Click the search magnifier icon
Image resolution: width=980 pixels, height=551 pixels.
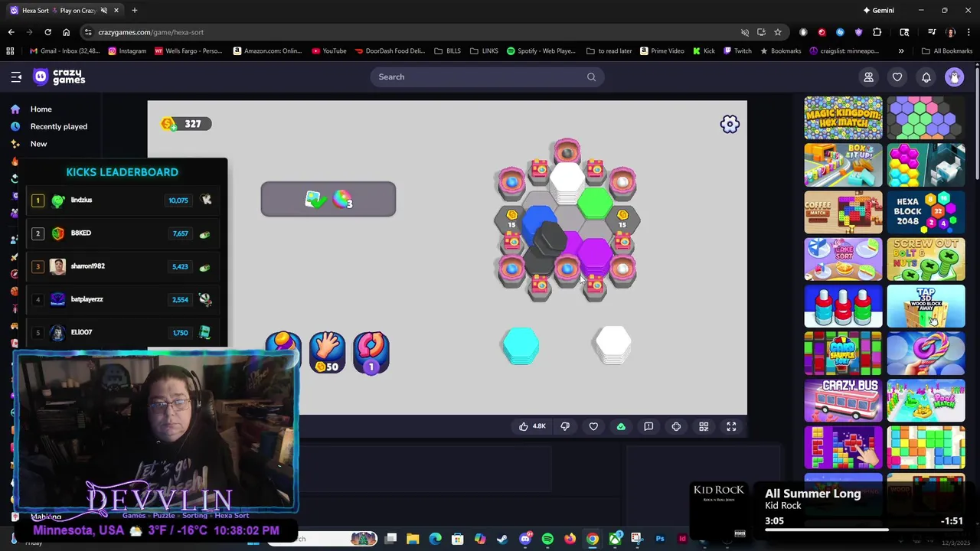coord(591,77)
